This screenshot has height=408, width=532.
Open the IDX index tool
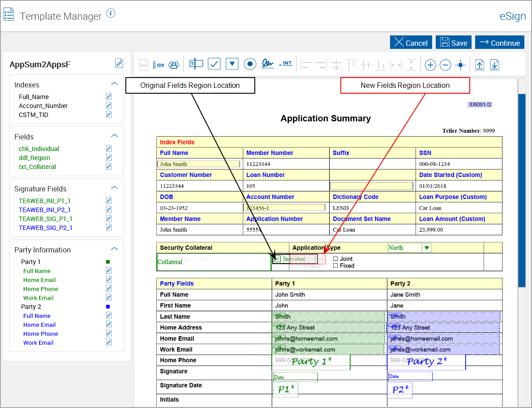(x=159, y=65)
